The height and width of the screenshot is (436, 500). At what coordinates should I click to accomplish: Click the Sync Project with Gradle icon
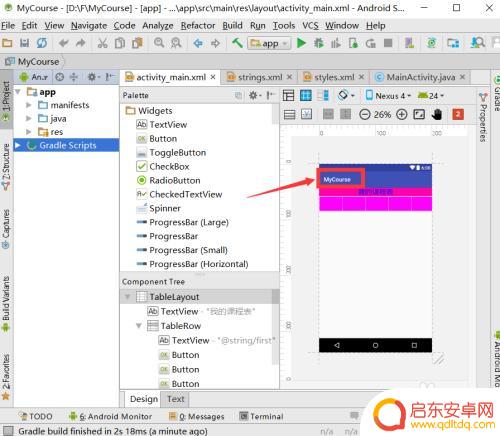[x=432, y=43]
